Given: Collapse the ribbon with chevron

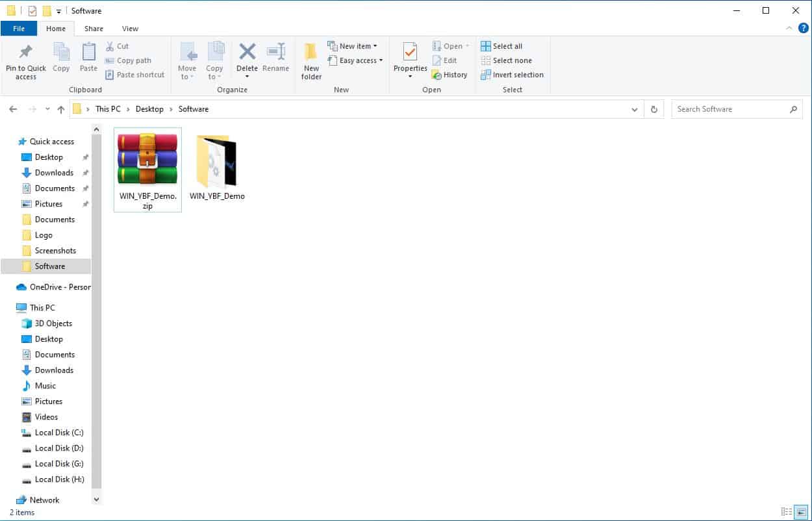Looking at the screenshot, I should 789,29.
